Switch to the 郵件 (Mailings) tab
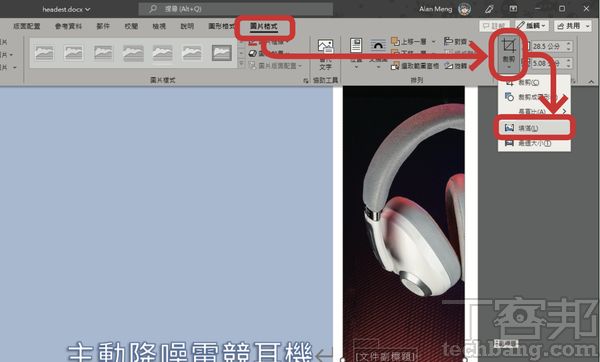The height and width of the screenshot is (362, 600). point(103,26)
